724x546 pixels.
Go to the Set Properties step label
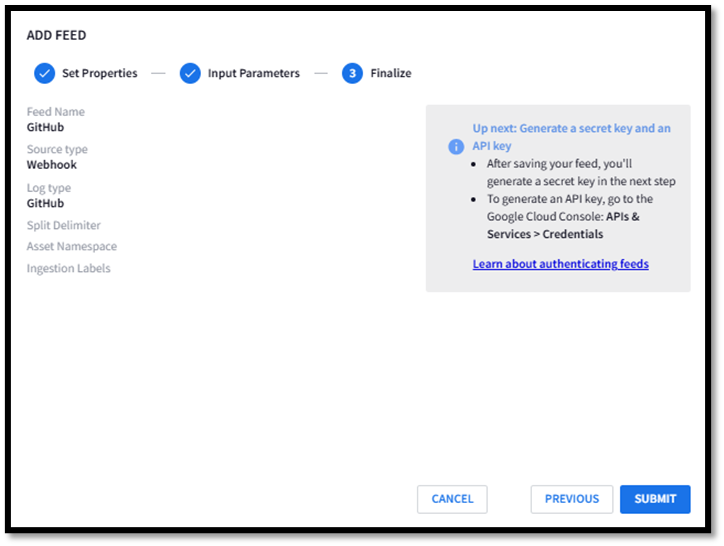pyautogui.click(x=100, y=73)
